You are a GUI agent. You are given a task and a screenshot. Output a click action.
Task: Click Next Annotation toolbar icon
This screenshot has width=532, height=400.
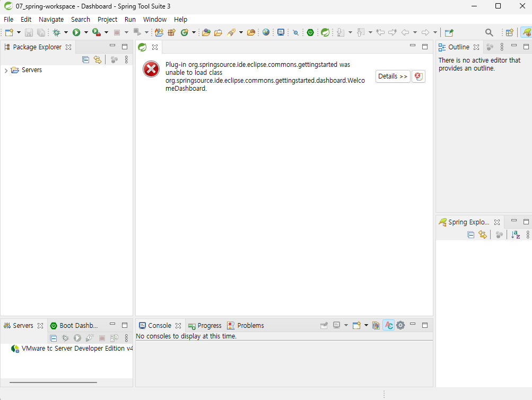pos(341,32)
